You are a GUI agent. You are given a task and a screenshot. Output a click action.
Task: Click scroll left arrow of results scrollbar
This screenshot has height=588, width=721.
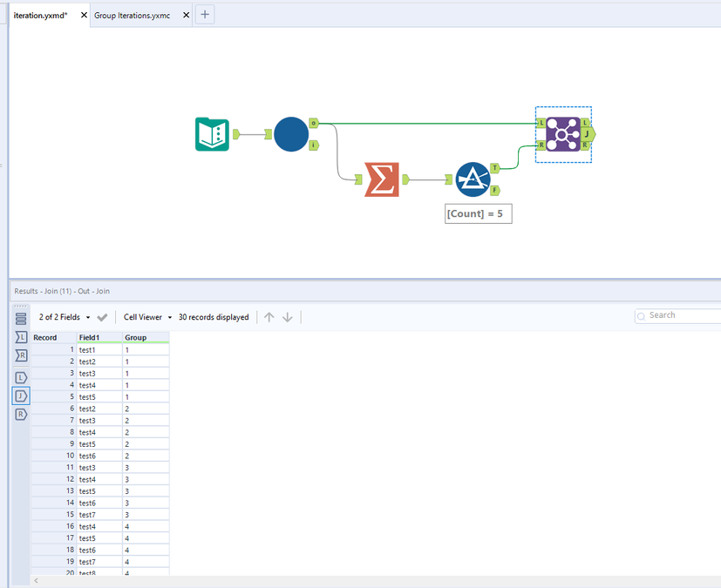(36, 581)
